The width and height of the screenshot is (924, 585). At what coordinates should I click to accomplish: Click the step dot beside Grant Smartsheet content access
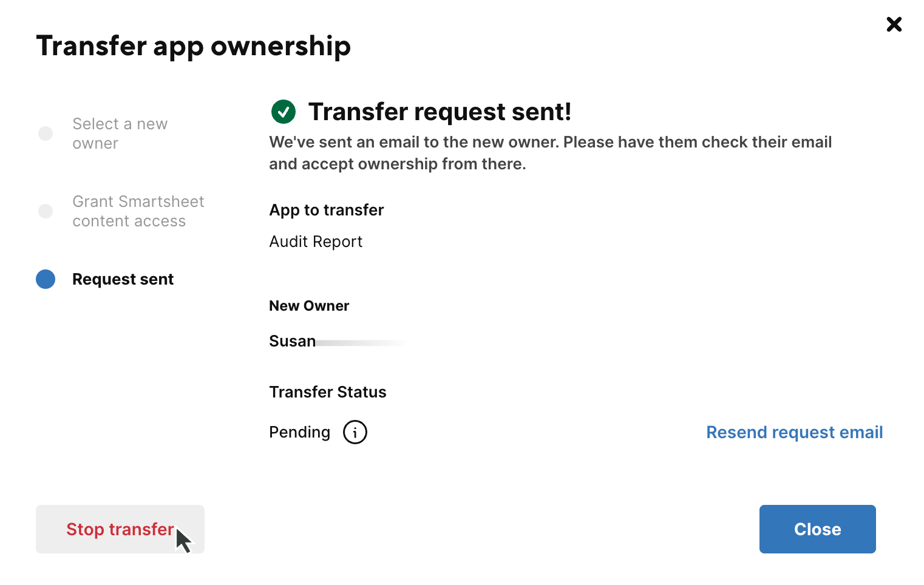click(45, 211)
